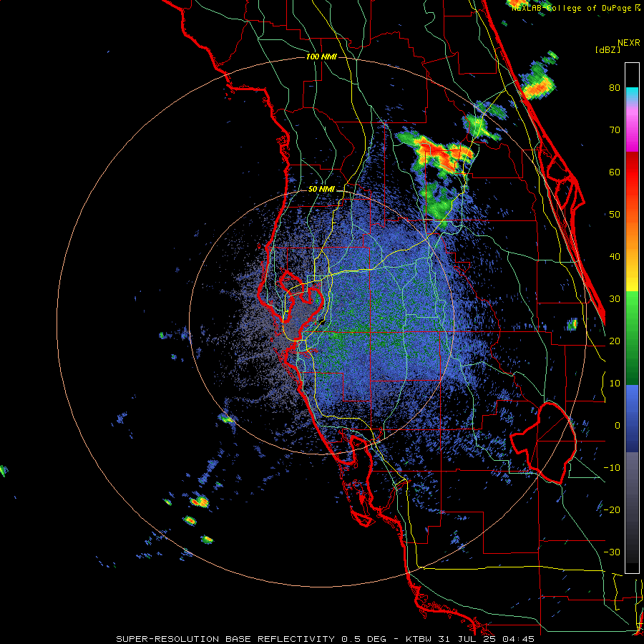
Task: Click the 10 value on the dBZ scale
Action: point(615,384)
